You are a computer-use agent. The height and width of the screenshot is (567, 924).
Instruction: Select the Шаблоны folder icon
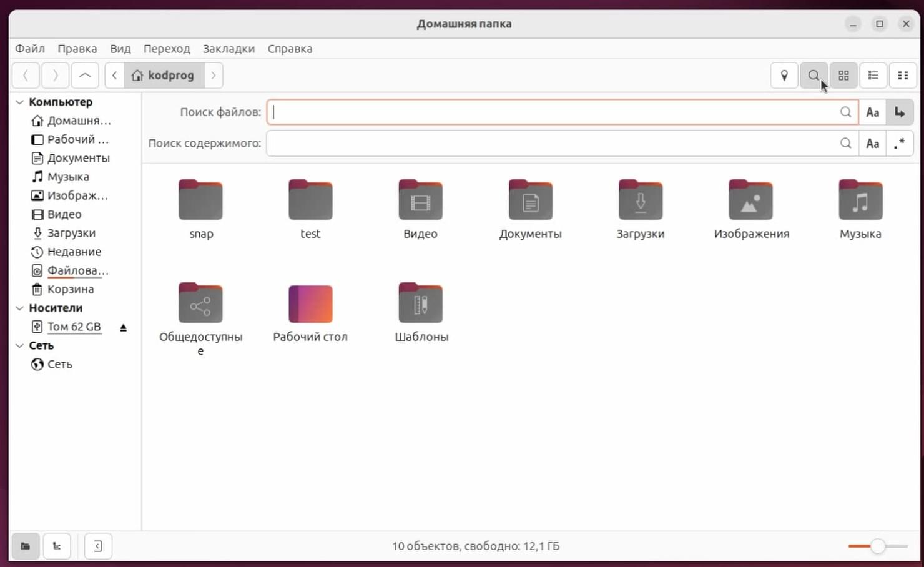(x=420, y=303)
